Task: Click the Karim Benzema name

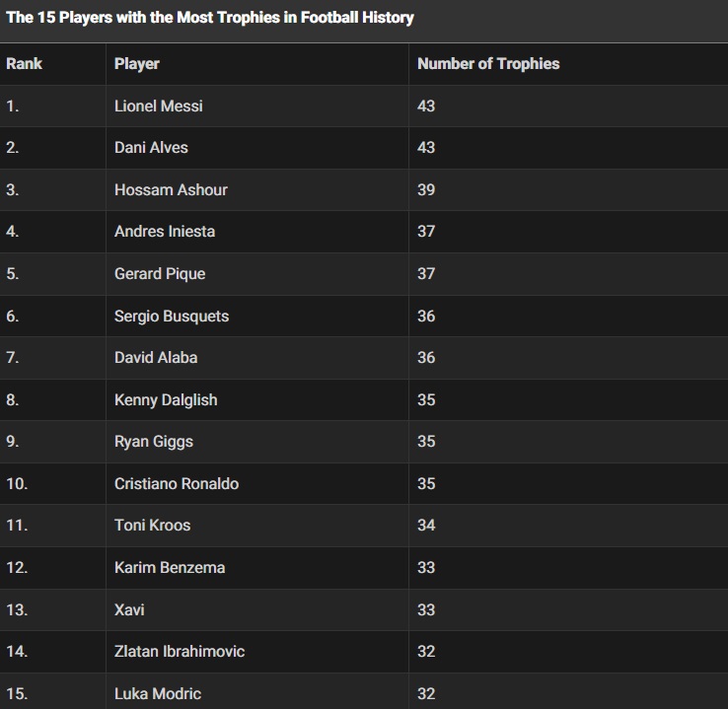Action: 170,568
